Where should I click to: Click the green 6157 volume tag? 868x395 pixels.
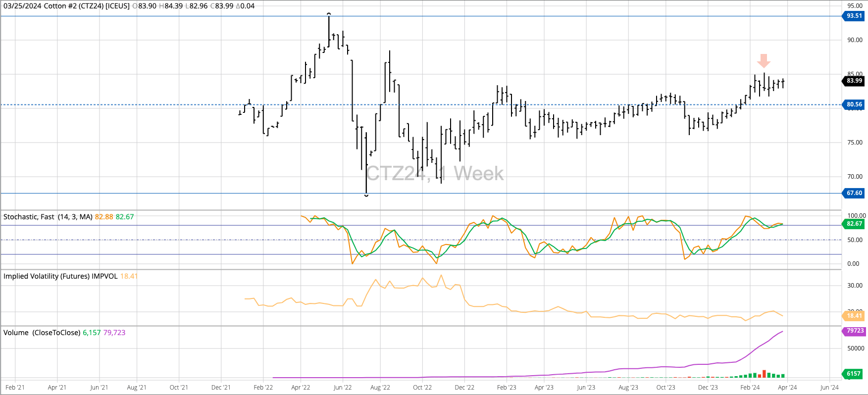click(854, 374)
